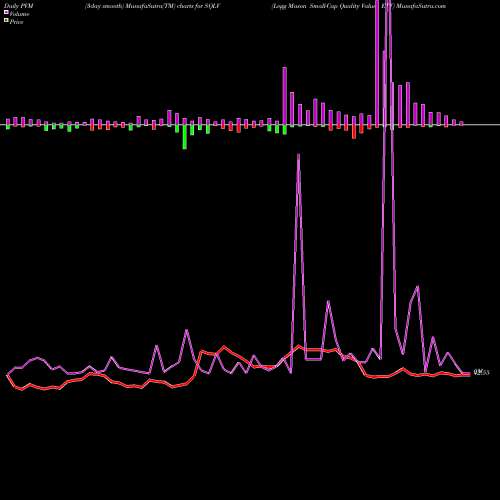The height and width of the screenshot is (500, 500).
Task: Click the 'Daily PVM' heading text
Action: coord(19,6)
